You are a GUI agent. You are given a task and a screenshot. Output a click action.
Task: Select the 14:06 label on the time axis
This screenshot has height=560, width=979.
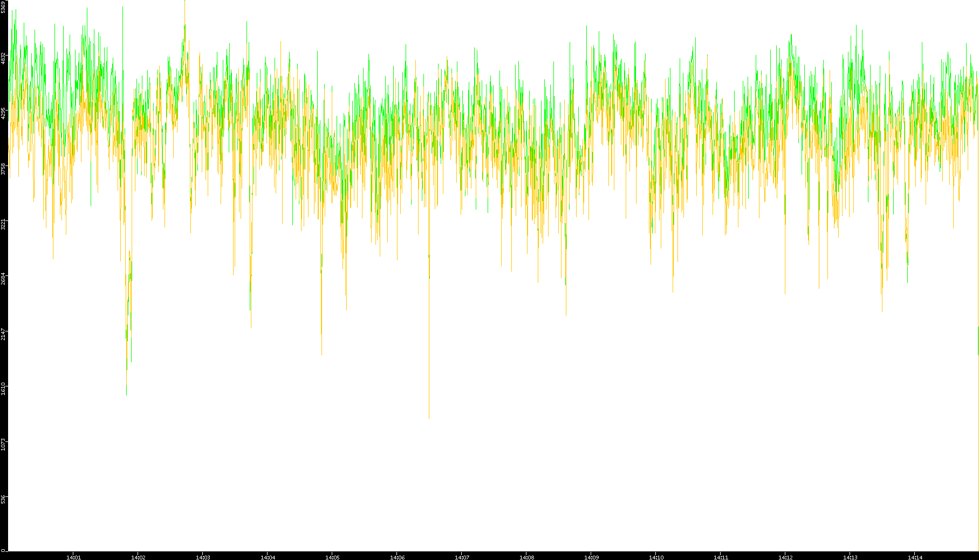[397, 557]
